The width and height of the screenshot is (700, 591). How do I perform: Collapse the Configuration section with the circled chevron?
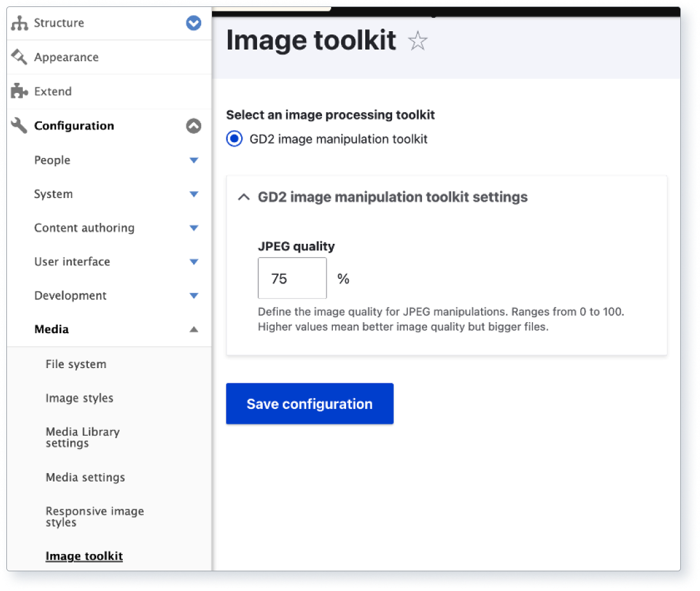click(x=193, y=126)
